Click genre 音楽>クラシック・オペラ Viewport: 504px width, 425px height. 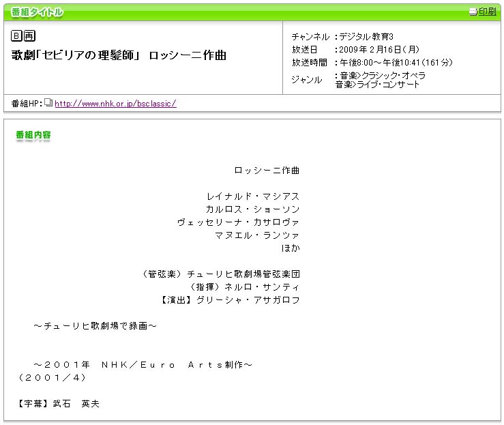pyautogui.click(x=383, y=76)
